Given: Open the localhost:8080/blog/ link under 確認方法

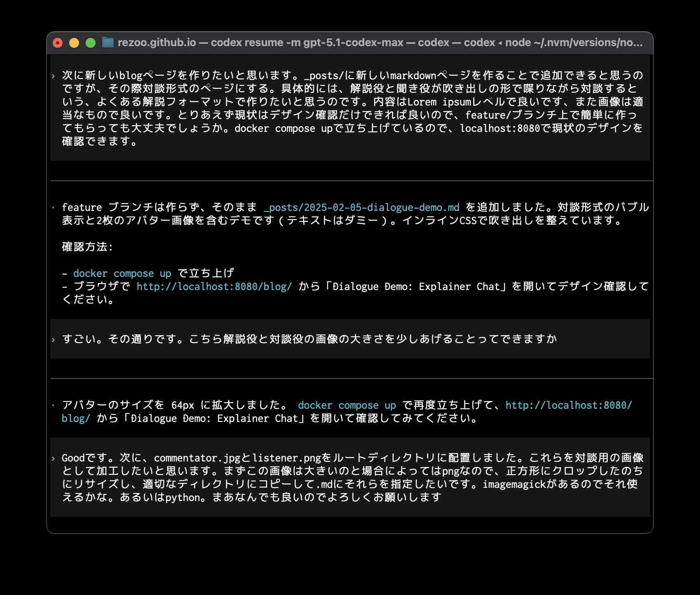Looking at the screenshot, I should [214, 286].
